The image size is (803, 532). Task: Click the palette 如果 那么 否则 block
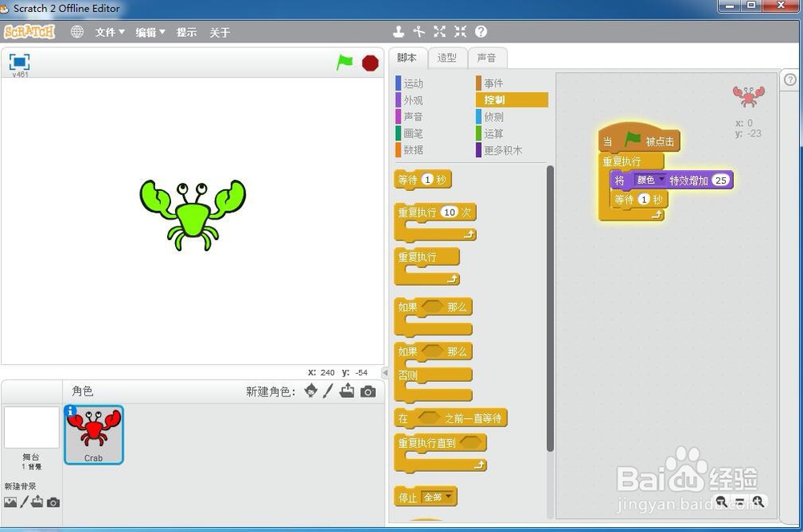(x=434, y=372)
